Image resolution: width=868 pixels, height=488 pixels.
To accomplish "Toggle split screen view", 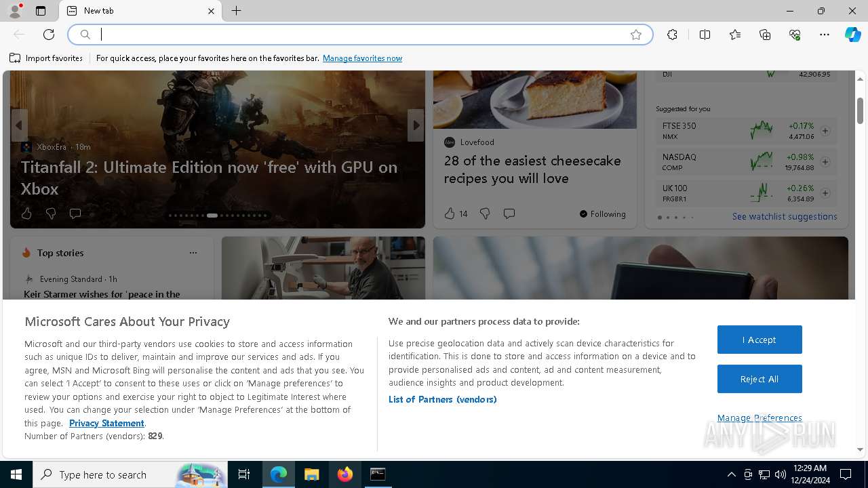I will [705, 35].
